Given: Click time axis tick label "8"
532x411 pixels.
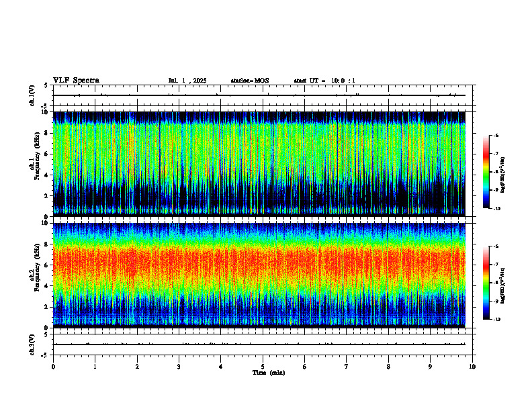Looking at the screenshot, I should (388, 367).
